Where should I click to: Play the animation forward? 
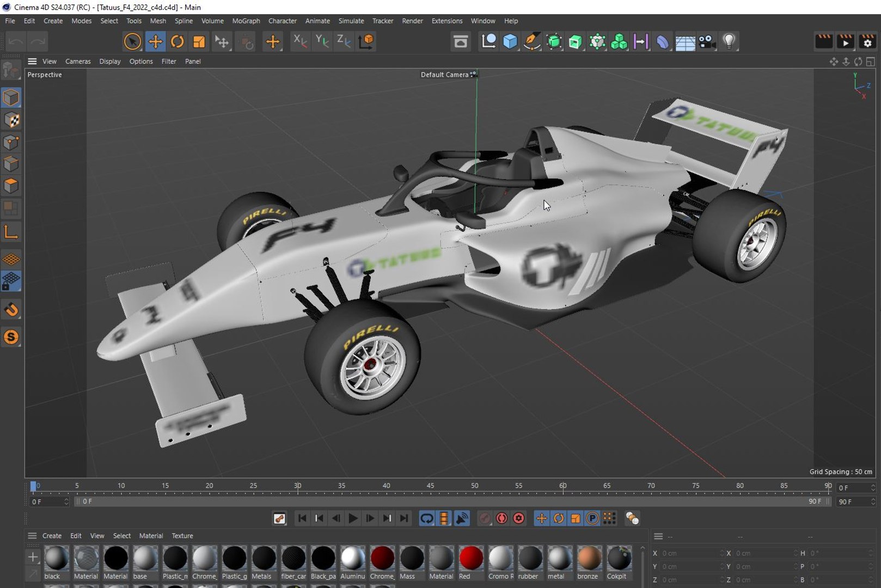pyautogui.click(x=353, y=518)
